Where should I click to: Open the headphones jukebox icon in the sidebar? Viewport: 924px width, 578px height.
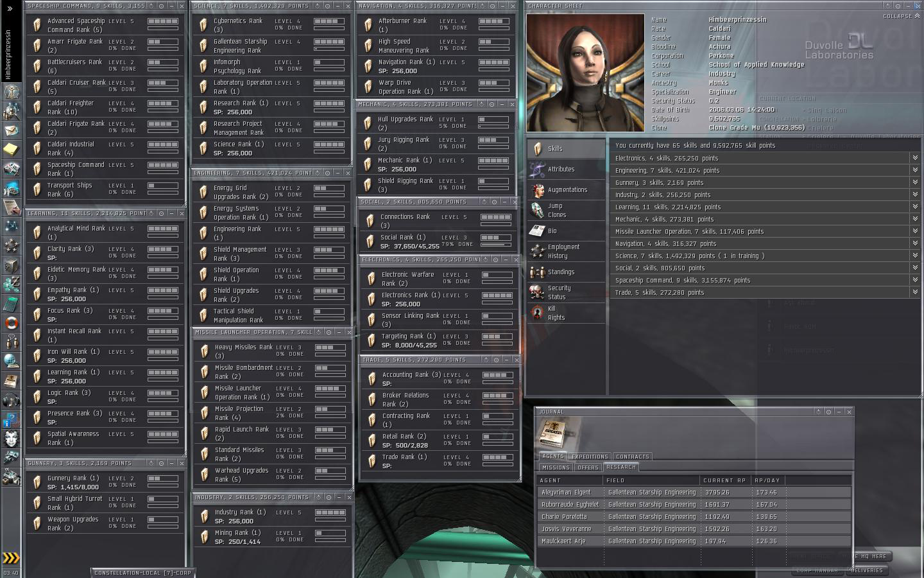(11, 401)
